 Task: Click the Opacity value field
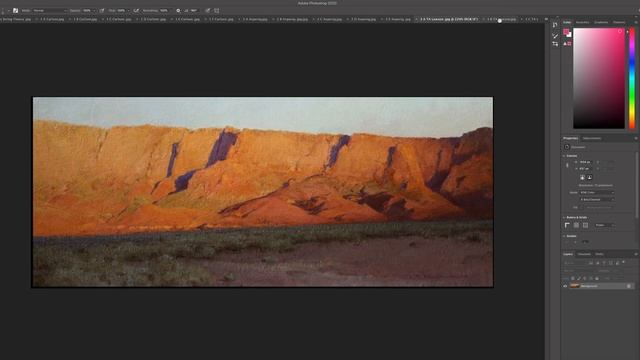click(x=87, y=11)
